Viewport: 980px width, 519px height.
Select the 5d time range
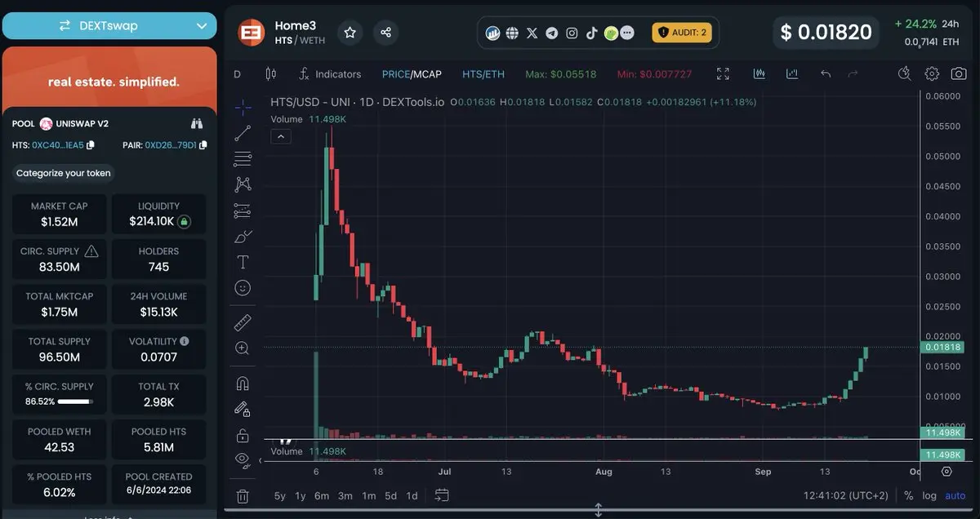coord(391,495)
